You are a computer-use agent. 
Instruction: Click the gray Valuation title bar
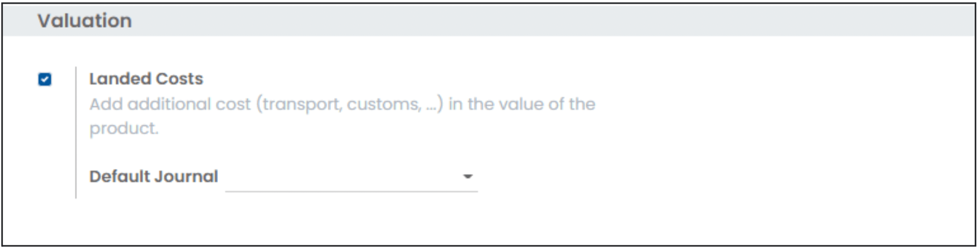[x=489, y=20]
